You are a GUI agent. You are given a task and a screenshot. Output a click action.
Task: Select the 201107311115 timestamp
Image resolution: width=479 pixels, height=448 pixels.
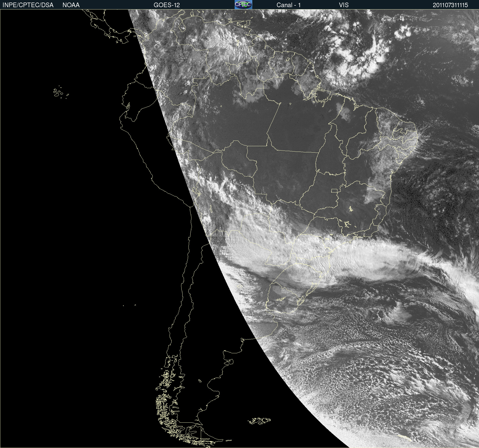pyautogui.click(x=450, y=5)
